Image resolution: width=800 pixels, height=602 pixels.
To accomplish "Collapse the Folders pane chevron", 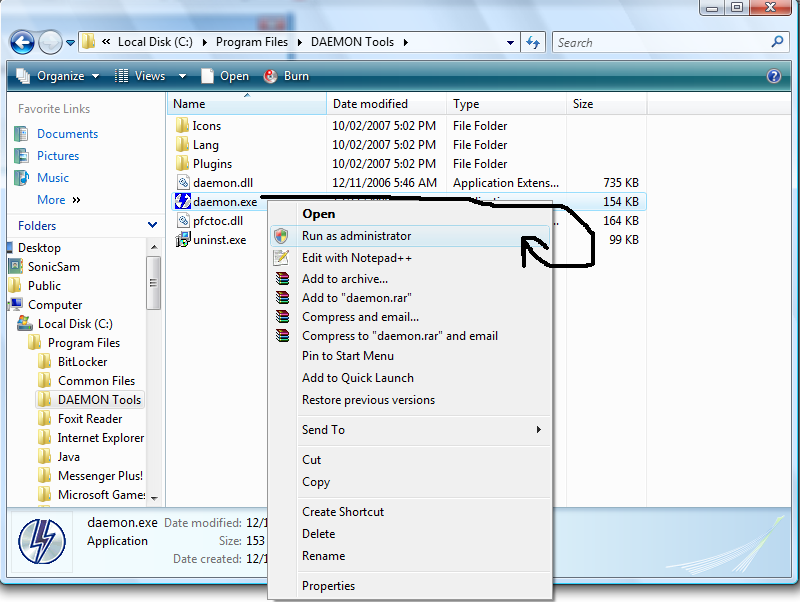I will coord(152,225).
